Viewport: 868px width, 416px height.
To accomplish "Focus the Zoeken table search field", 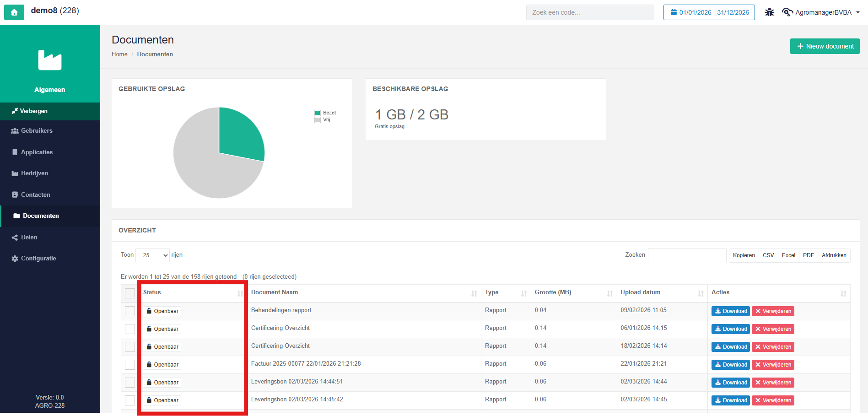I will point(687,255).
